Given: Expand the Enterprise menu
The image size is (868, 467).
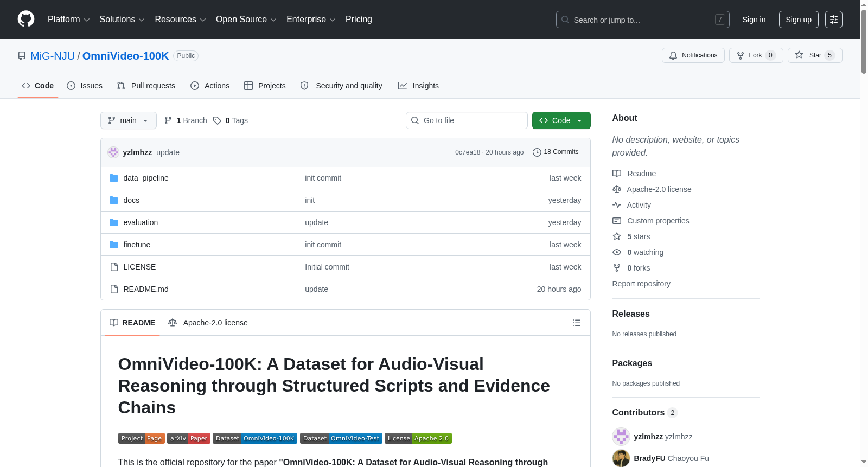Looking at the screenshot, I should [311, 20].
